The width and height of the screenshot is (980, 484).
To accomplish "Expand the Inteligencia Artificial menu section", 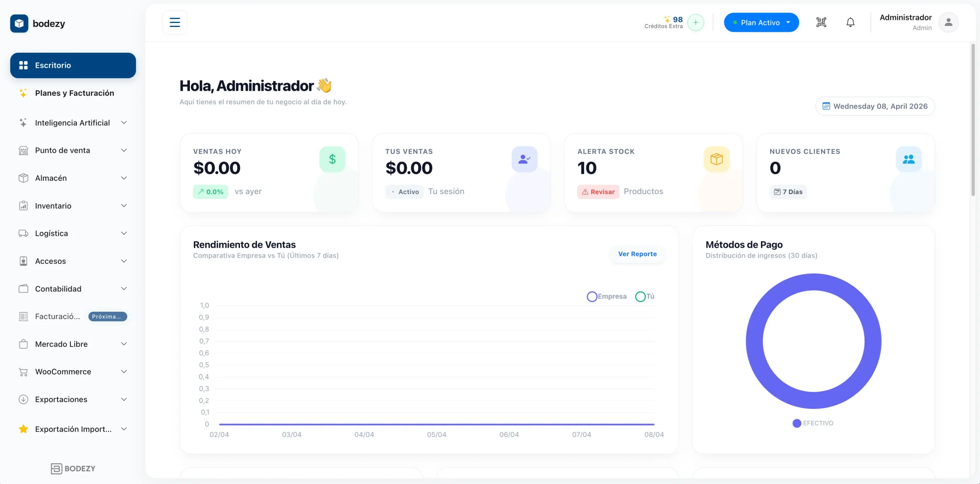I will click(x=72, y=123).
